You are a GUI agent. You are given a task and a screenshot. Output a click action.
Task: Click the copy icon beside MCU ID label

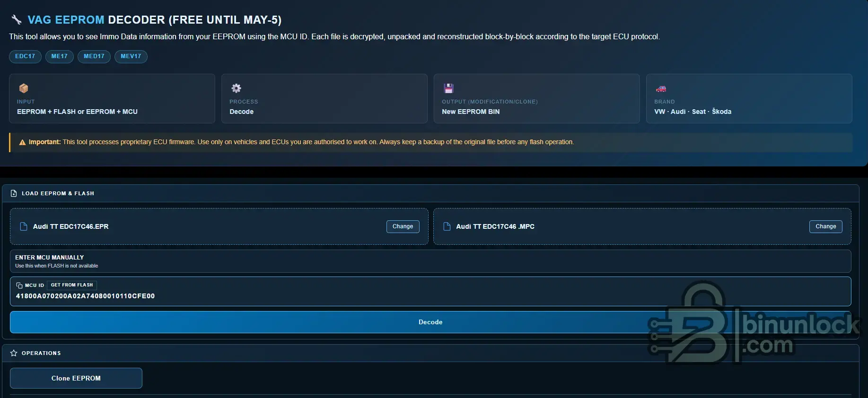click(x=19, y=286)
